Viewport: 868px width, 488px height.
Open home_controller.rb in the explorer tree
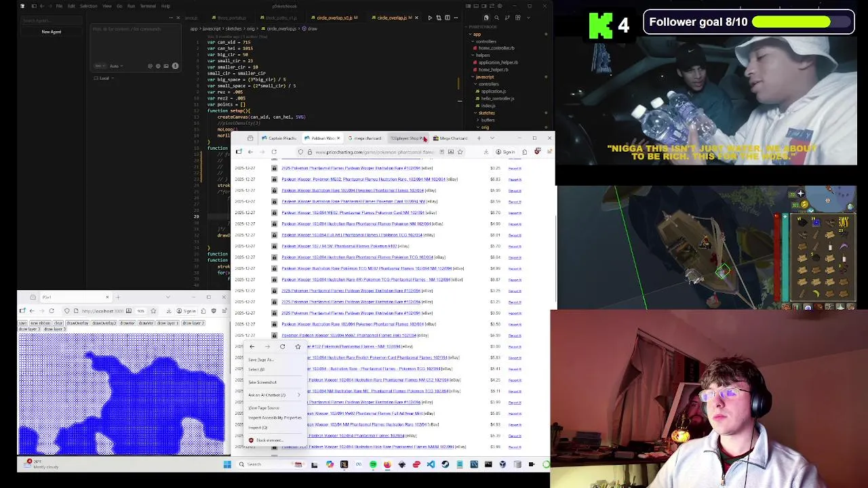pos(496,48)
